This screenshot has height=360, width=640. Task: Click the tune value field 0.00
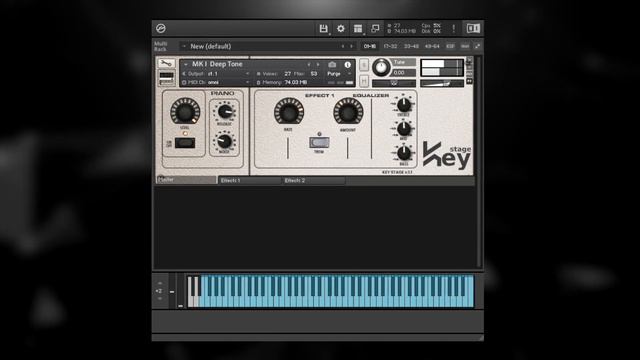click(x=403, y=73)
